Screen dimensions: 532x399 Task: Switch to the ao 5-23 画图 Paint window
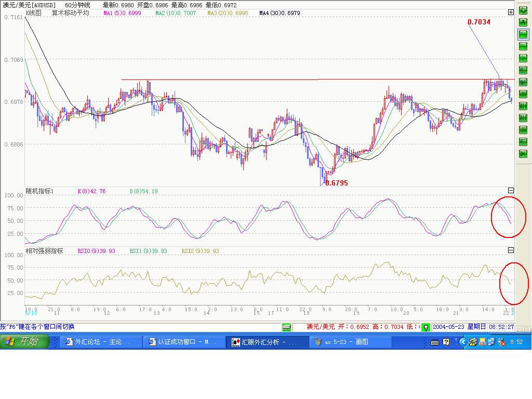tap(351, 342)
